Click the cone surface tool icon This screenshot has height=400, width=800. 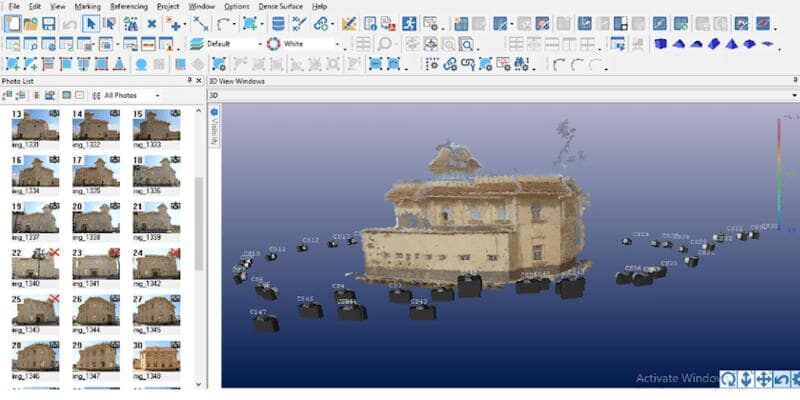[118, 64]
